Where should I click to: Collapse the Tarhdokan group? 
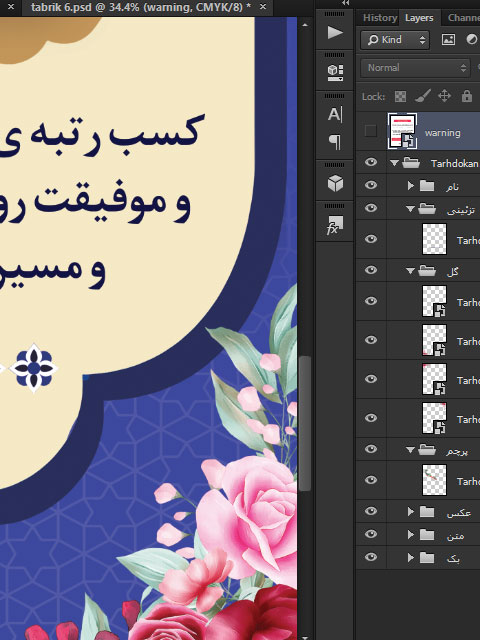coord(394,163)
